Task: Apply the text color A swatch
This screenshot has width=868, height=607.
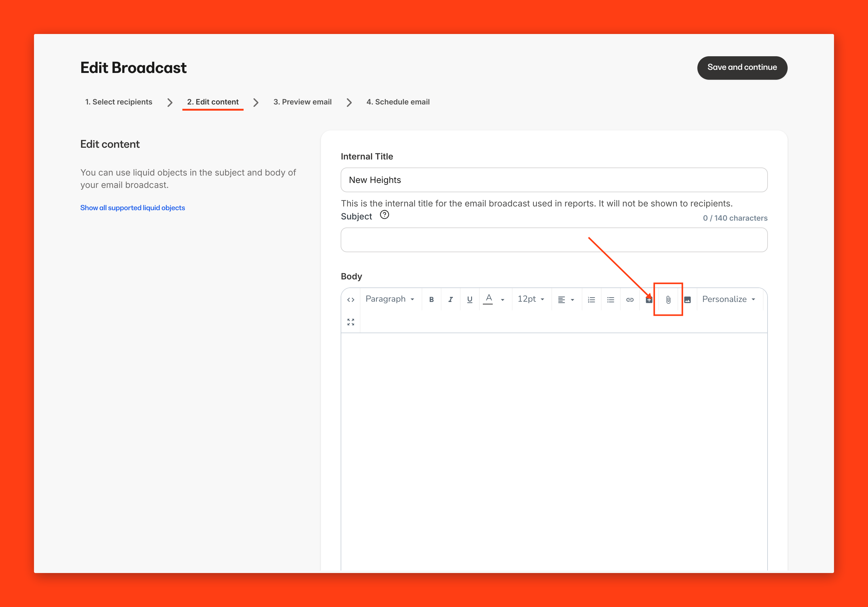Action: (x=488, y=299)
